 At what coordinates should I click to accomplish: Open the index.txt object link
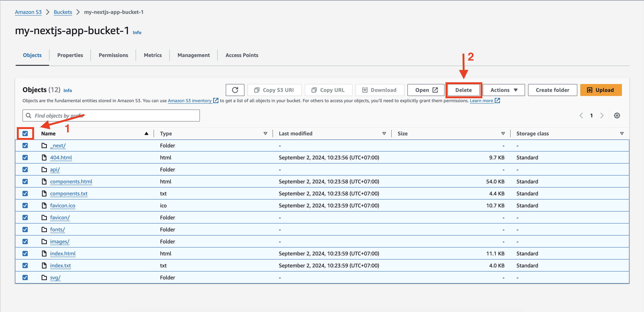61,266
